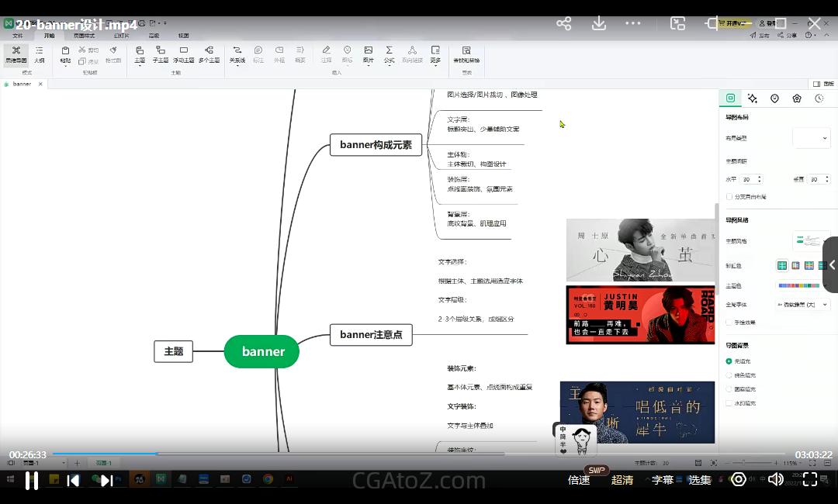Insert a 子主题 subtopic
This screenshot has width=838, height=504.
161,54
